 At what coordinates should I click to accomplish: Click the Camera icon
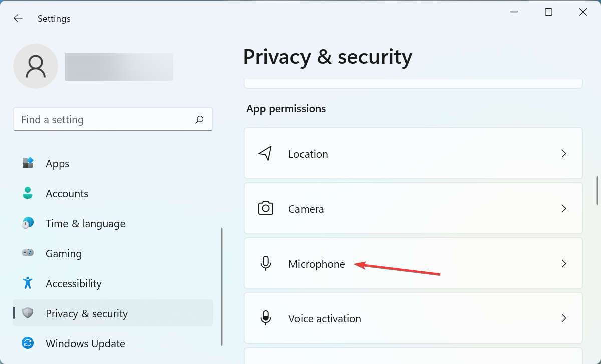[266, 209]
